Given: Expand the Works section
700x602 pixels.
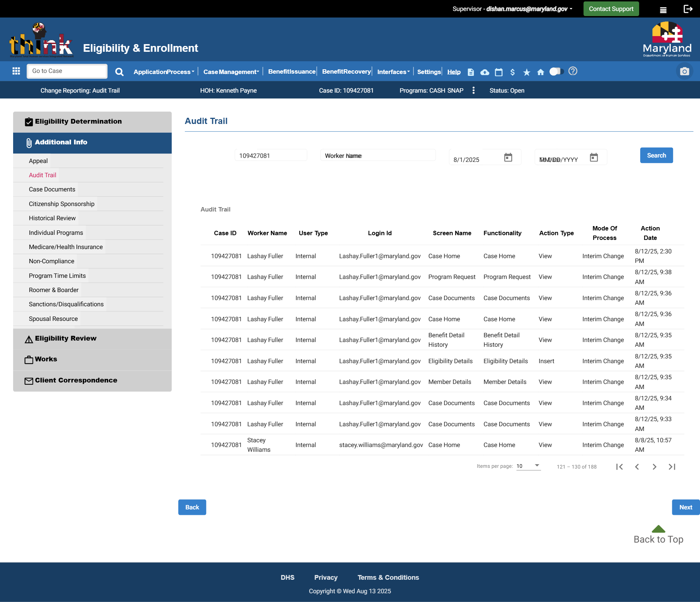Looking at the screenshot, I should 92,360.
